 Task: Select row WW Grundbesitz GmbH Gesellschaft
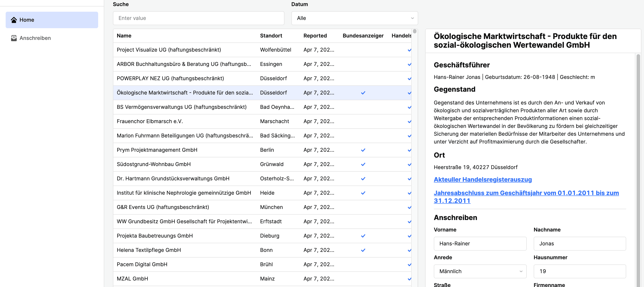[262, 221]
